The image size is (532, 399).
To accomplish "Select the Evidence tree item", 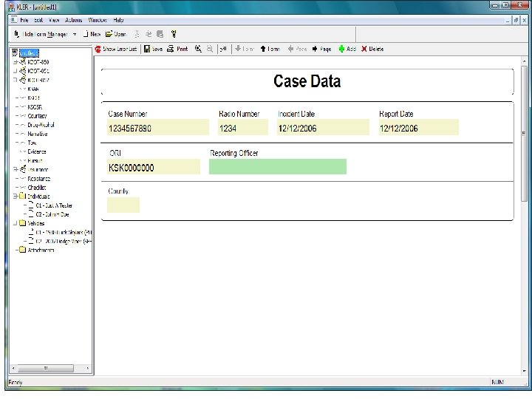I will [x=37, y=151].
